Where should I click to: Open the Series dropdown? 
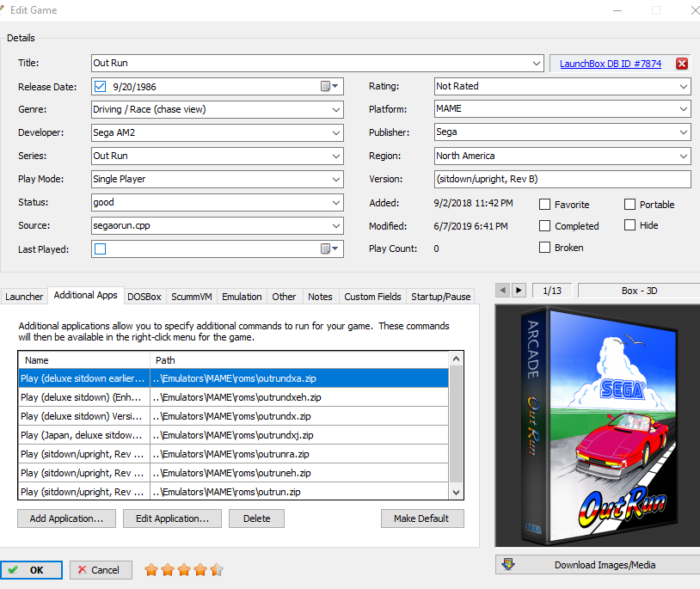coord(336,156)
